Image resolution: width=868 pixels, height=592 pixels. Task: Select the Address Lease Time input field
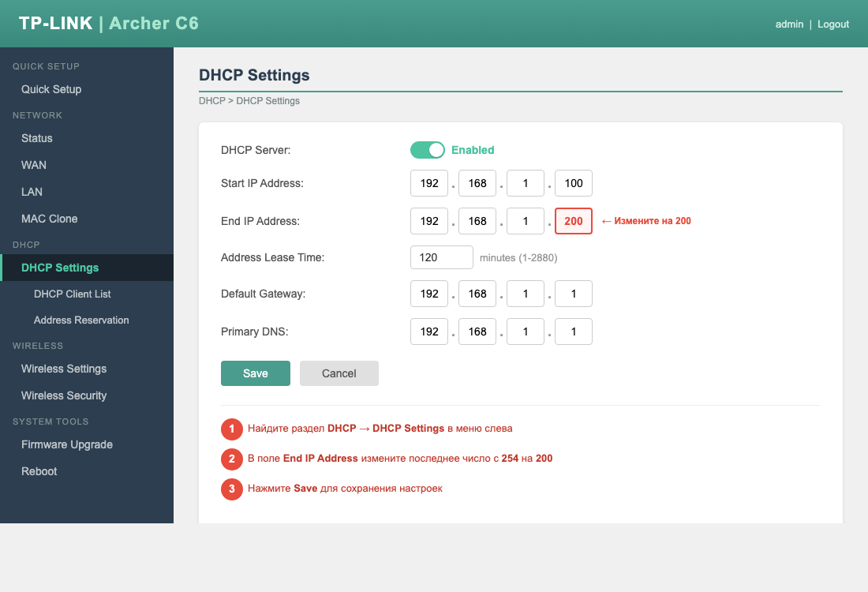pos(441,257)
